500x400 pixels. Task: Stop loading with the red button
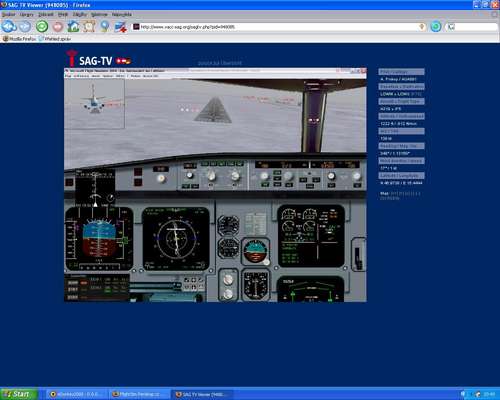58,27
